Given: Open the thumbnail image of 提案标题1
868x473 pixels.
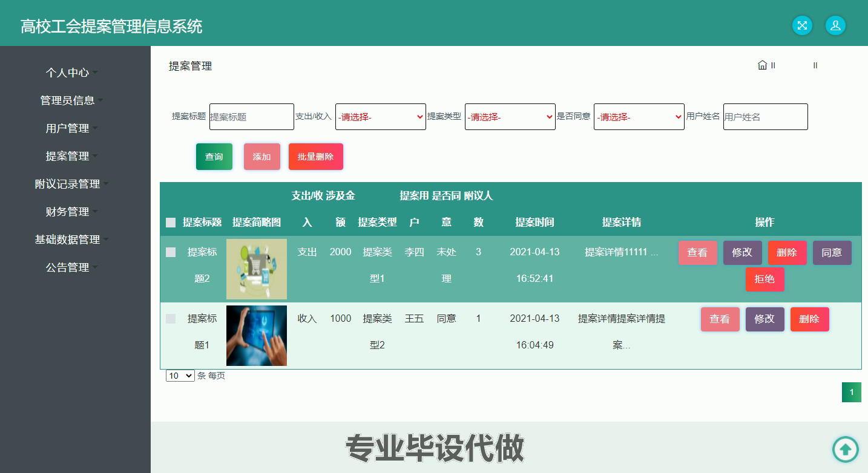Looking at the screenshot, I should pos(257,336).
